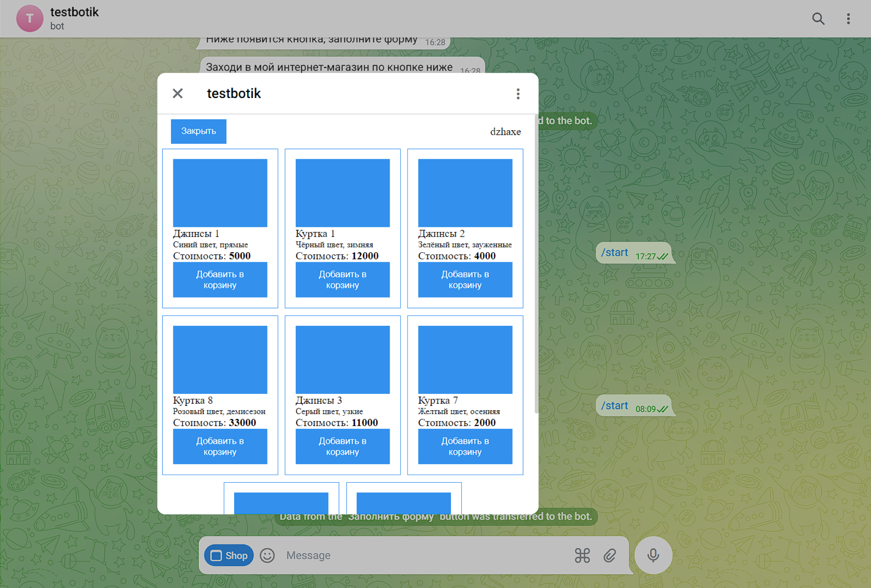The width and height of the screenshot is (871, 588).
Task: Add Джинсы 3 to the cart
Action: (343, 446)
